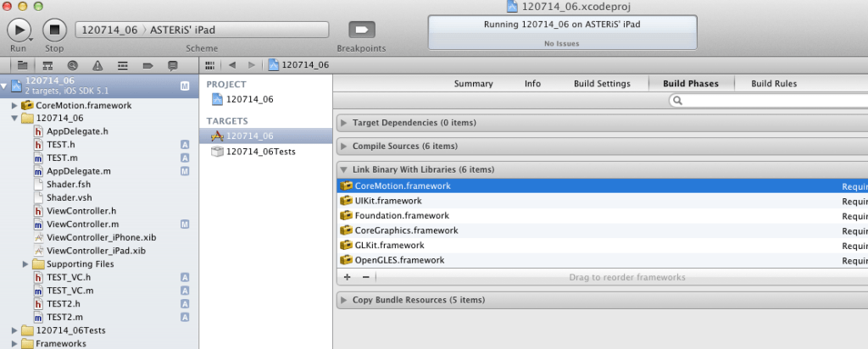Click the build phases search field

point(770,101)
